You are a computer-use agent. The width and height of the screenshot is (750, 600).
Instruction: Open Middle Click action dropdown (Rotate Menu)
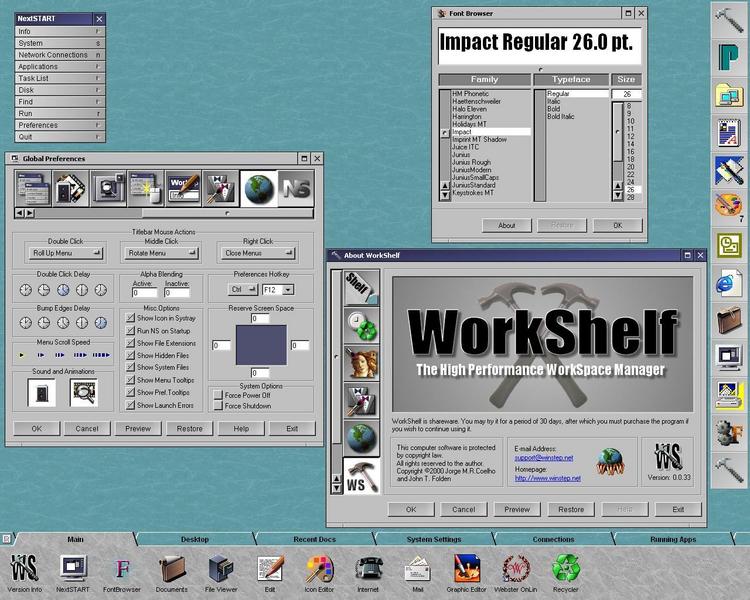(161, 253)
